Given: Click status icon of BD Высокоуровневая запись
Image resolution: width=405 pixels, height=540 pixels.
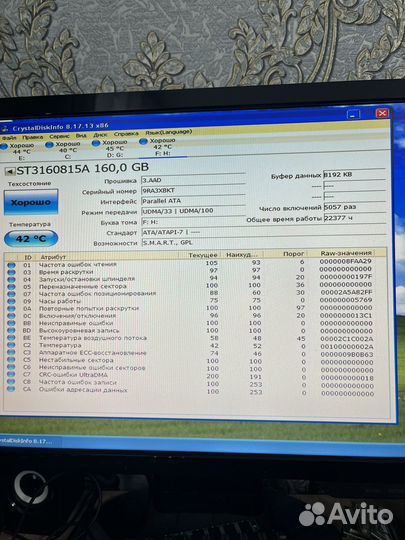Looking at the screenshot, I should click(x=11, y=331).
